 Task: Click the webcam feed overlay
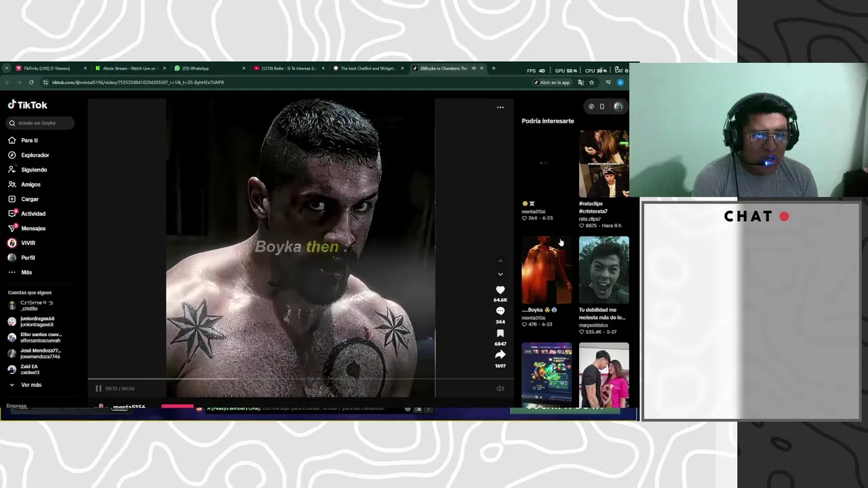[749, 130]
